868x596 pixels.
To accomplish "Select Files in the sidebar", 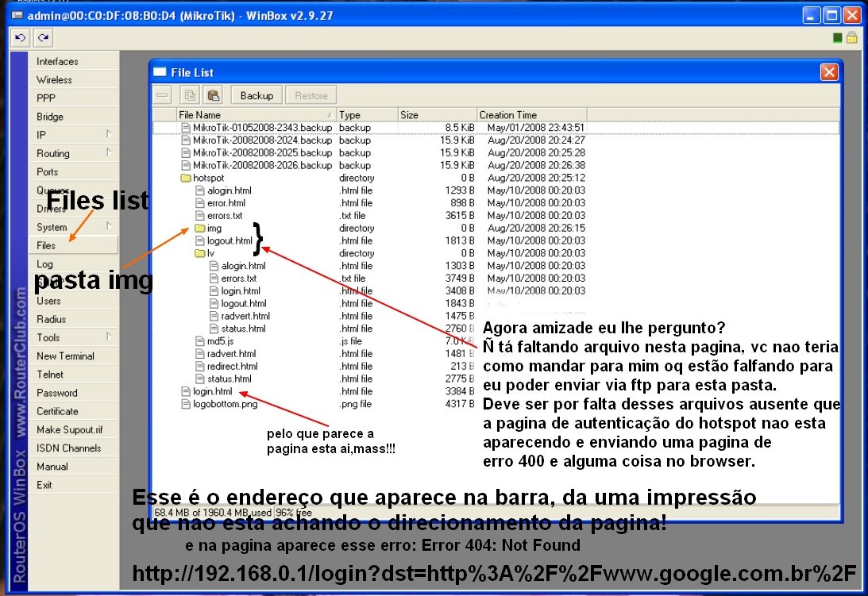I will point(73,245).
